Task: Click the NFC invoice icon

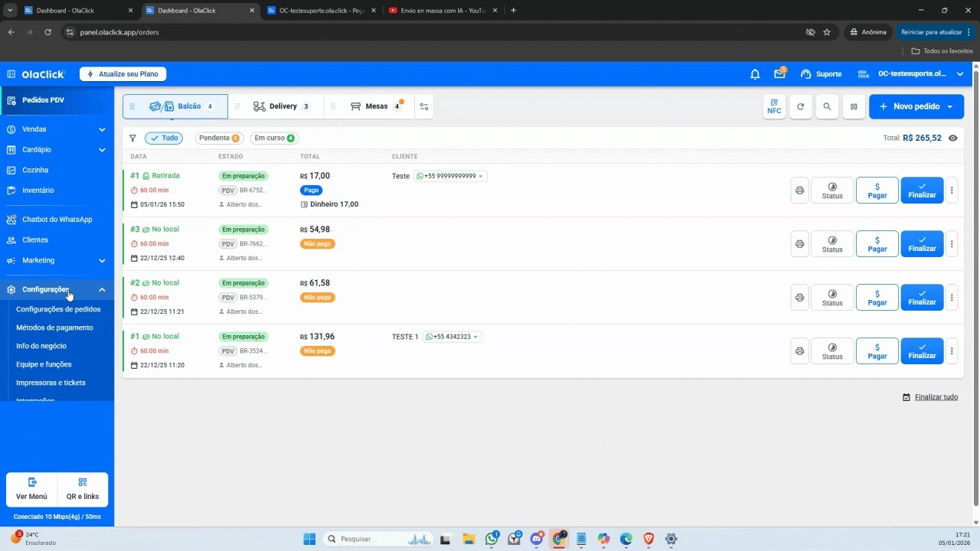Action: [774, 106]
